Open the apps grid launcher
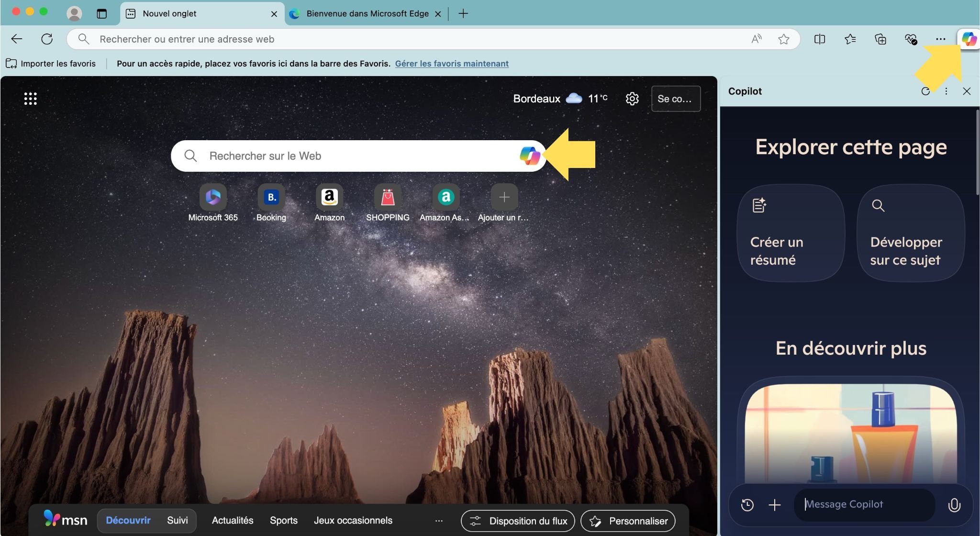 tap(31, 98)
